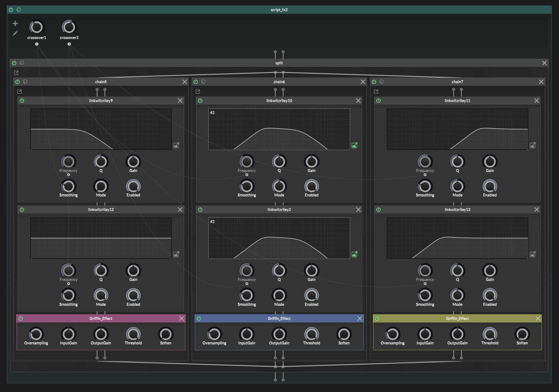Click blue Griffin_Effect Threshold knob

[312, 334]
